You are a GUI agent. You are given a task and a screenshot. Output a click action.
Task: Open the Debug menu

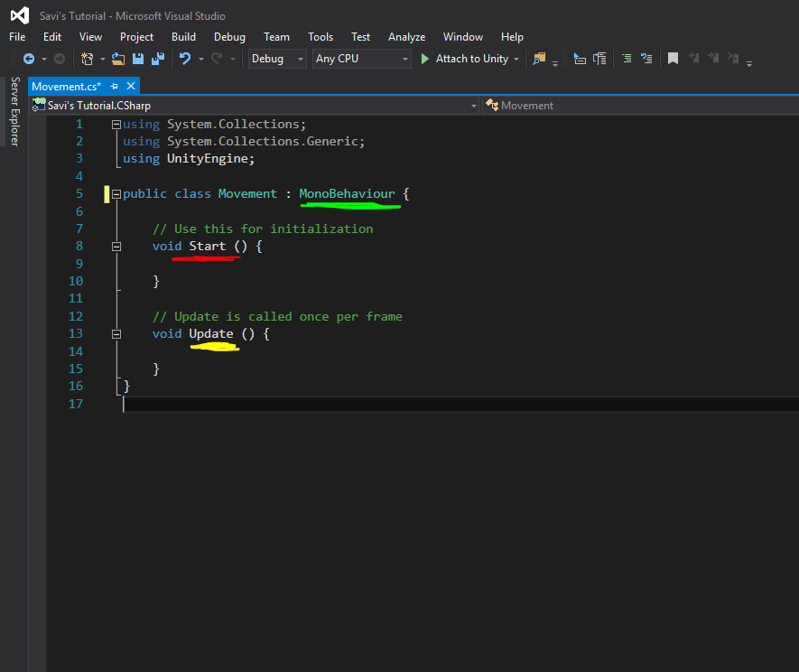[x=229, y=37]
